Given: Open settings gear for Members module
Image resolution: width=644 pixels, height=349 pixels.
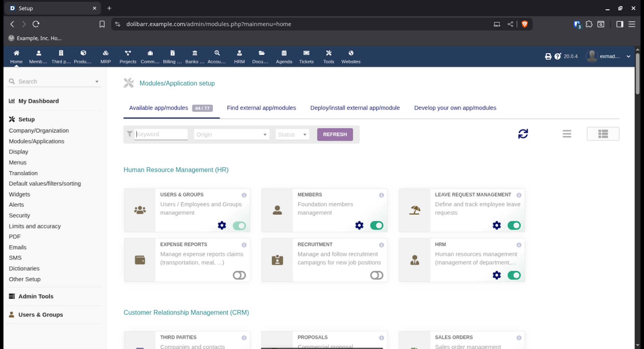Looking at the screenshot, I should pos(359,226).
